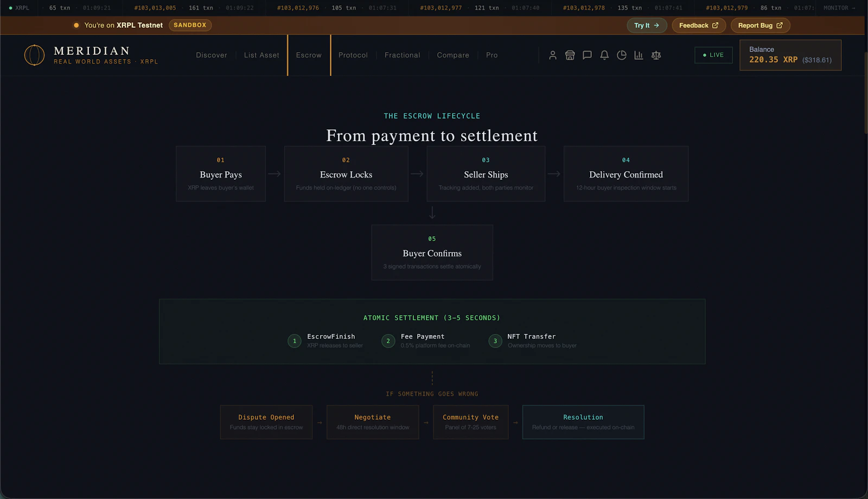The image size is (868, 499).
Task: Click ledger #103,012,979 in ticker
Action: [x=727, y=8]
